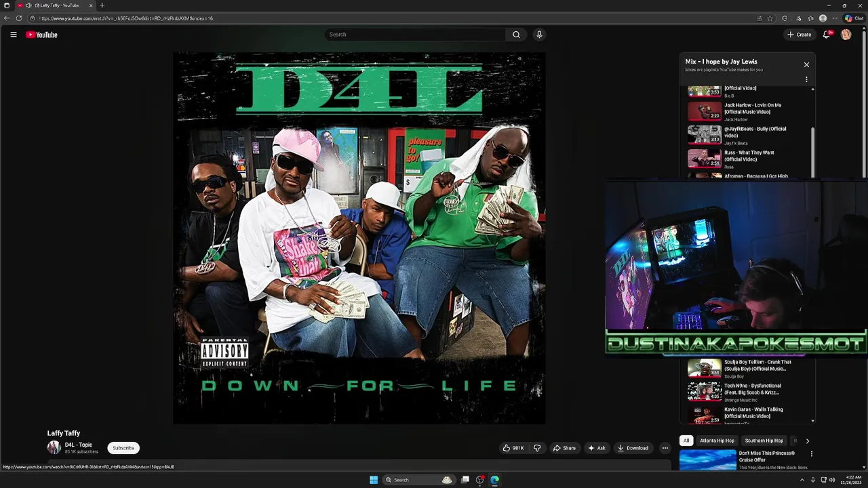This screenshot has height=488, width=868.
Task: Click the D4L Down For Life video player
Action: (x=359, y=239)
